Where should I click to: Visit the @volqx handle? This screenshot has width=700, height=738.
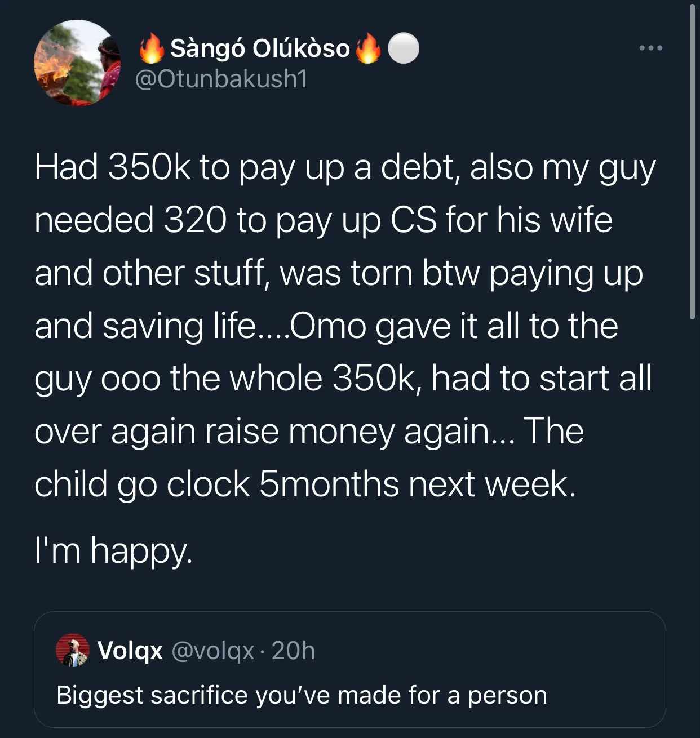(x=213, y=651)
